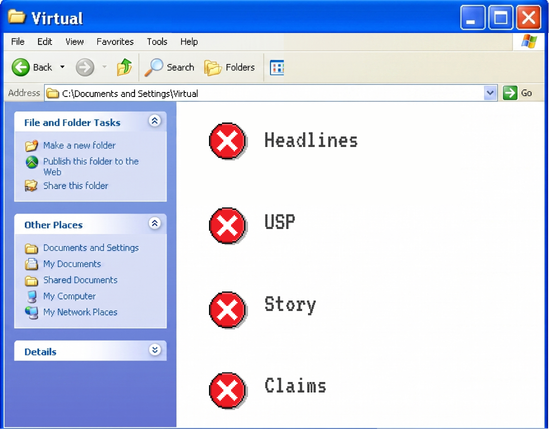Click the green Back arrow button
The image size is (549, 429).
pyautogui.click(x=21, y=67)
